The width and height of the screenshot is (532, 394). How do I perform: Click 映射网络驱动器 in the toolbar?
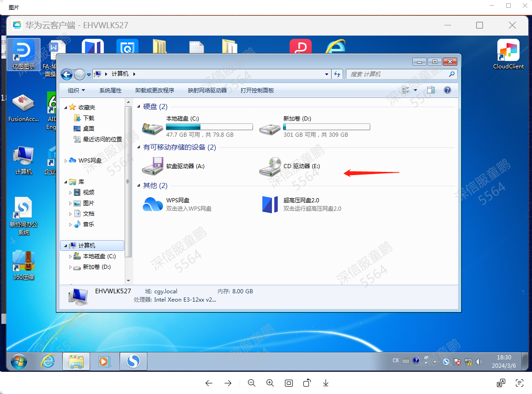[x=207, y=91]
